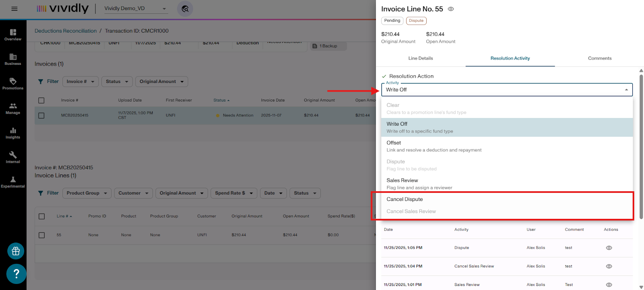Open the hamburger navigation menu
Viewport: 644px width, 290px height.
(x=14, y=9)
